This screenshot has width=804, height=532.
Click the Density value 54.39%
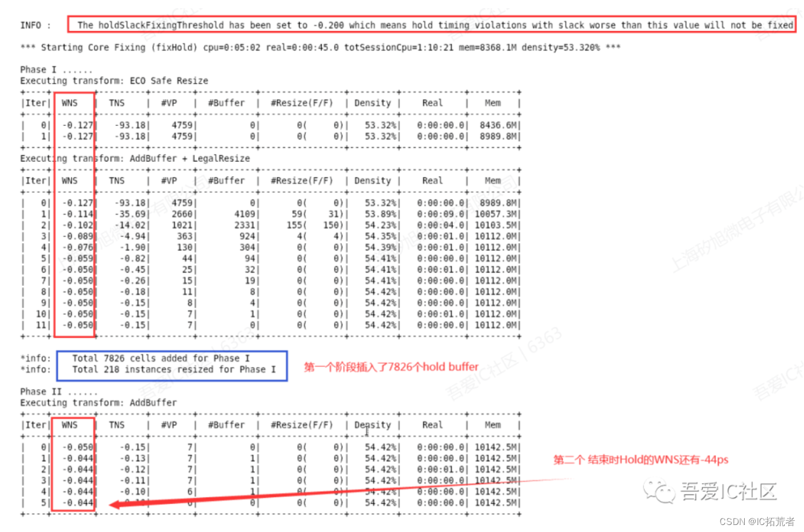(x=381, y=248)
